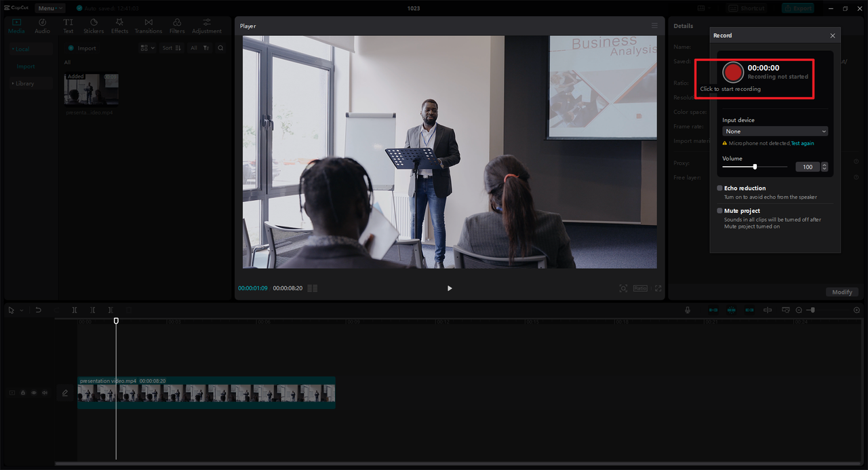Open the CapCut Menu dropdown
This screenshot has height=470, width=868.
(50, 8)
